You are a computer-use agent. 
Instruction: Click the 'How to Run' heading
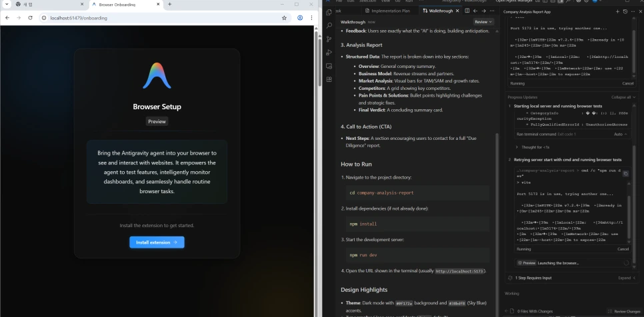(x=356, y=164)
